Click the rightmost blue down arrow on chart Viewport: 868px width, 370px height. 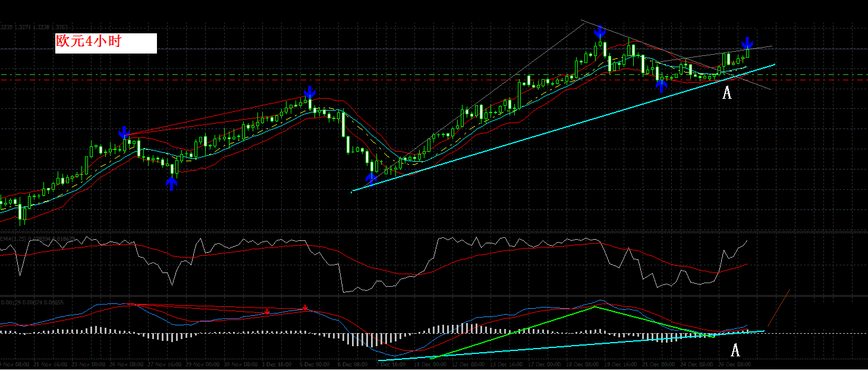(747, 43)
